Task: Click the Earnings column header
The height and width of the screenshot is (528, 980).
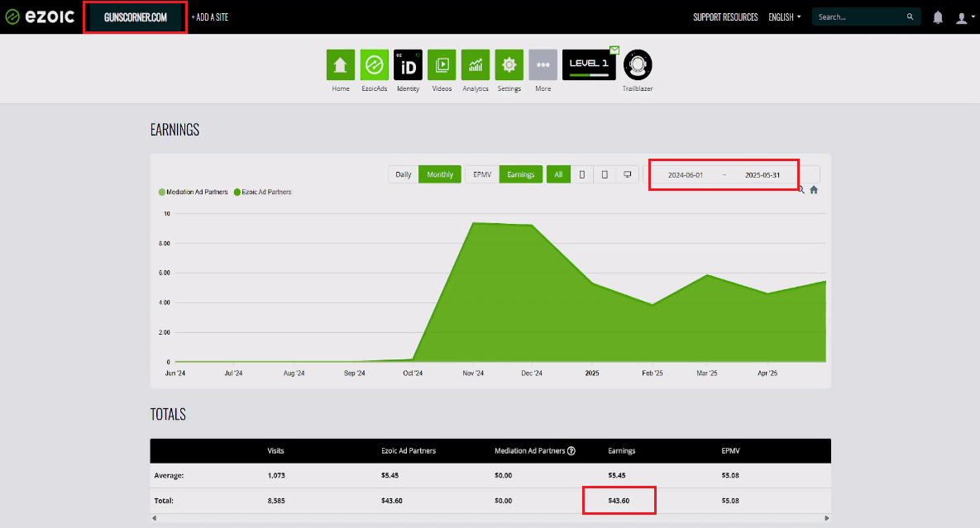Action: pos(621,450)
